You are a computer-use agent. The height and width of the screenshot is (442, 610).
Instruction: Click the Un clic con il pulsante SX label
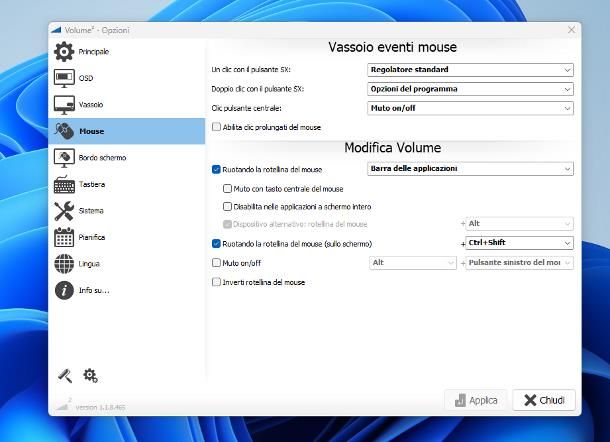(x=251, y=70)
